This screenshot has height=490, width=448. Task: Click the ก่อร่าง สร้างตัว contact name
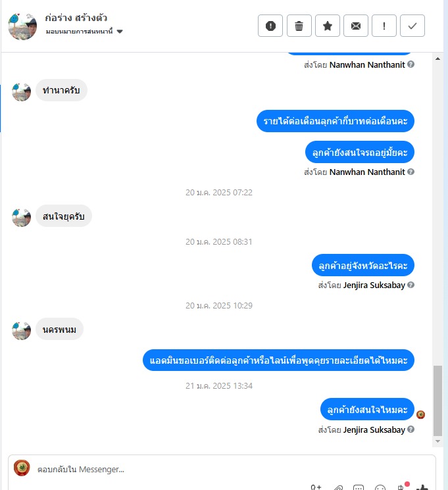click(76, 18)
